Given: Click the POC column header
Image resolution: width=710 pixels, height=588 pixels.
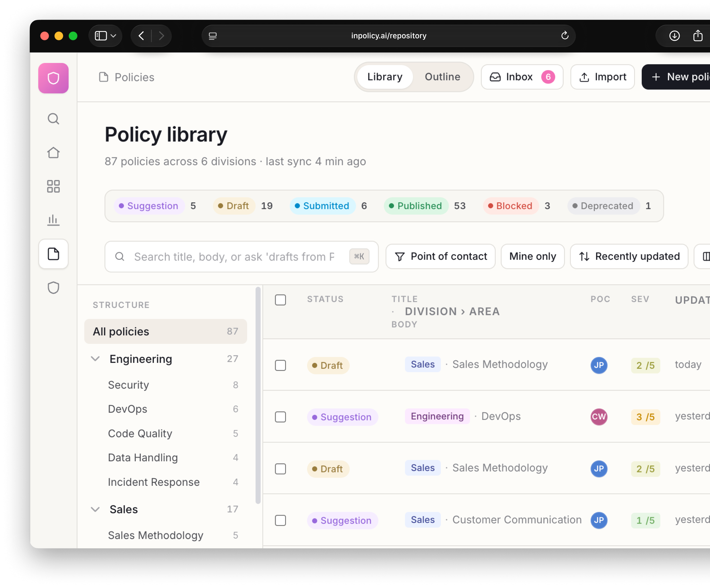Looking at the screenshot, I should coord(600,299).
